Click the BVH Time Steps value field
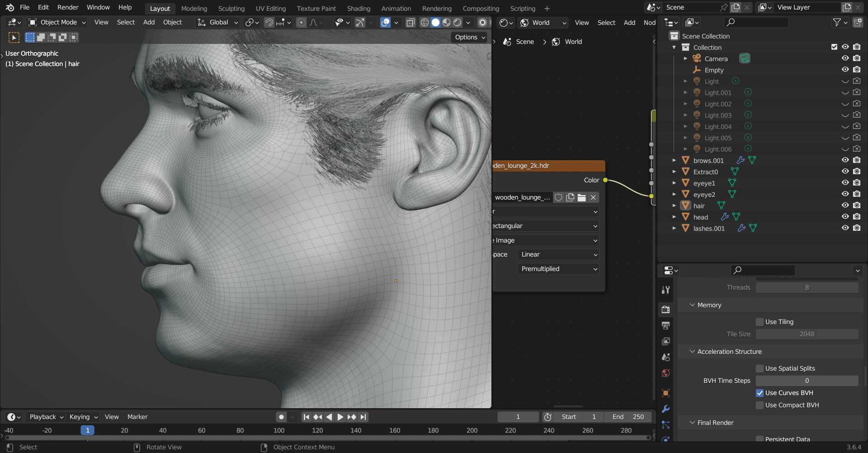The width and height of the screenshot is (868, 453). coord(807,381)
